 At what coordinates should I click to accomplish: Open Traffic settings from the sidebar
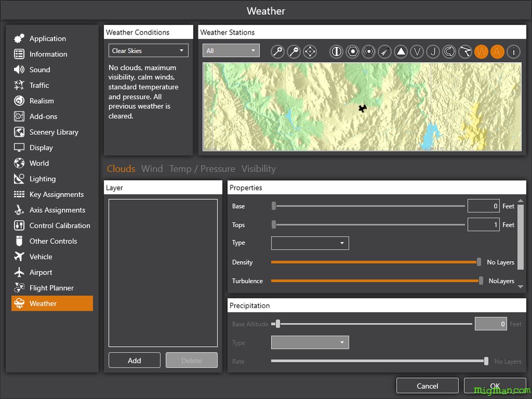click(x=53, y=85)
